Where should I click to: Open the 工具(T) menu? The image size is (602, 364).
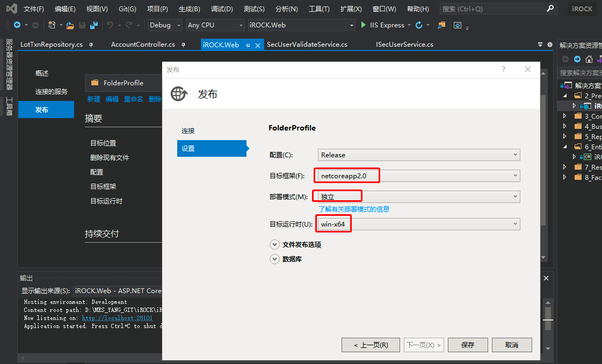point(319,9)
